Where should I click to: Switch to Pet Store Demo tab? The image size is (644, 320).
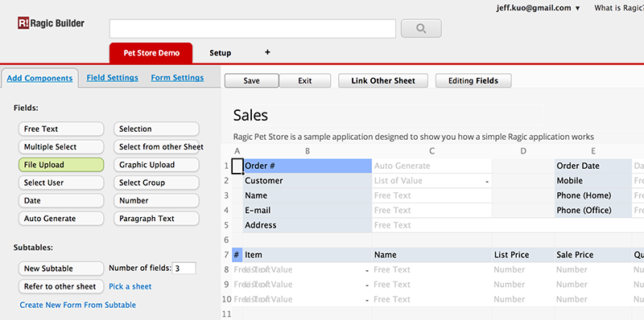tap(151, 53)
